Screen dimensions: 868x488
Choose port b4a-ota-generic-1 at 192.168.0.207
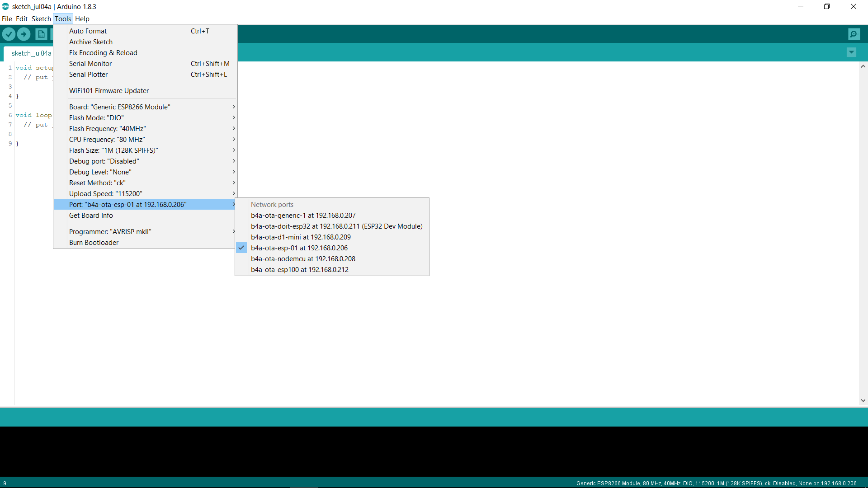303,216
